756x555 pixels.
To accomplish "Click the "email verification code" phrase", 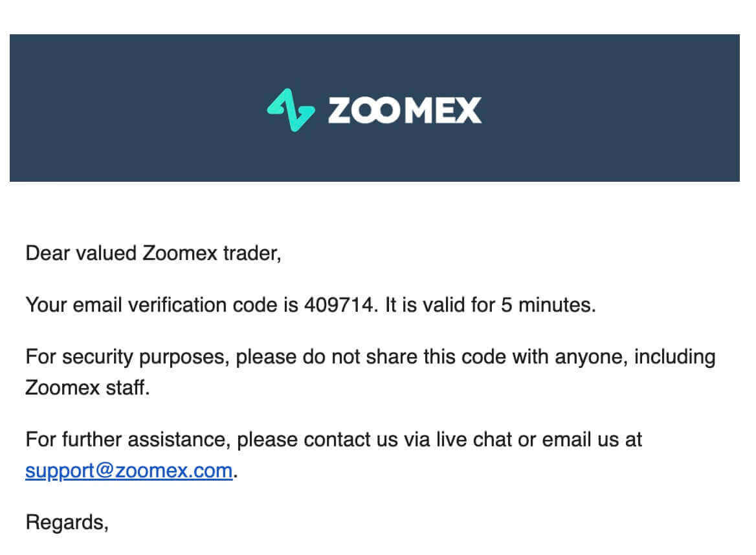I will pos(177,305).
